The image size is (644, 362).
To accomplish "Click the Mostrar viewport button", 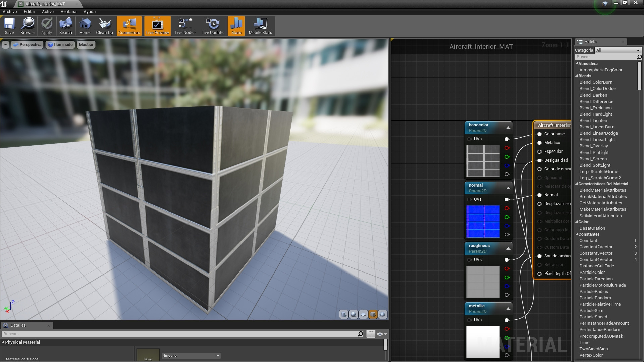I will pyautogui.click(x=86, y=44).
